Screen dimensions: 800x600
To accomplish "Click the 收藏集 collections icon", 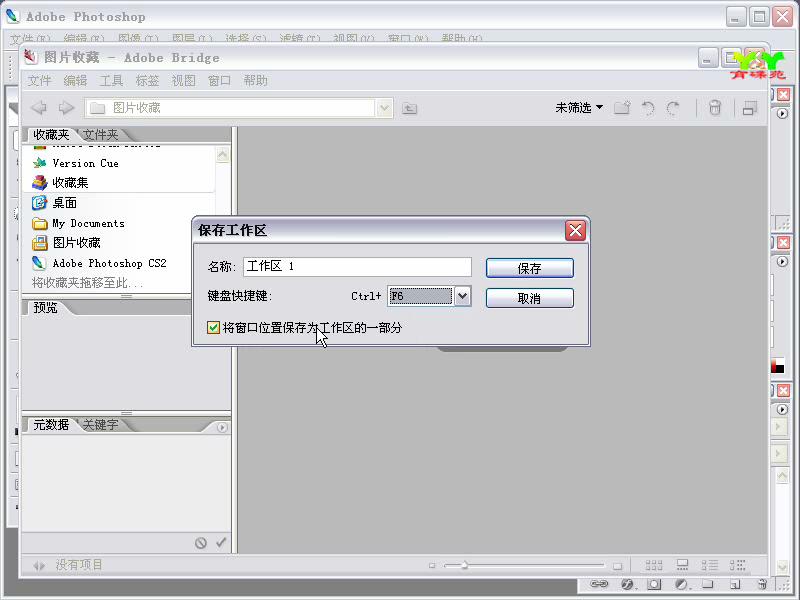I will point(39,182).
